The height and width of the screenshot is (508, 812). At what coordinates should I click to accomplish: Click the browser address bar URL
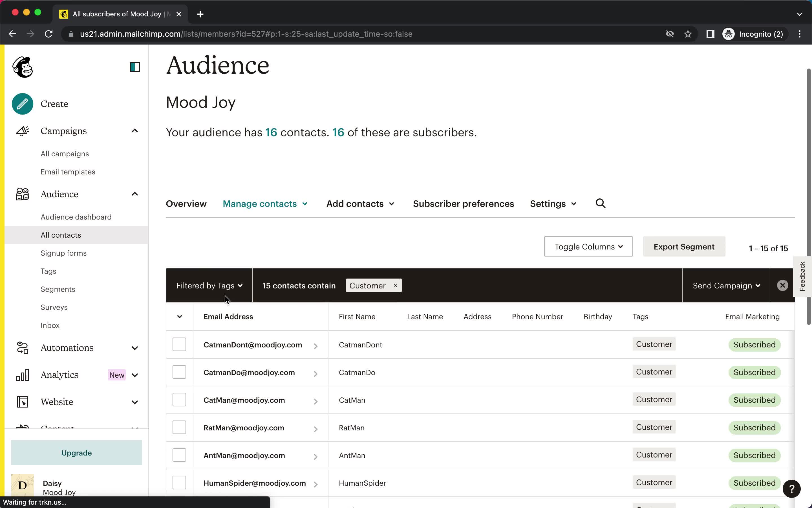(x=246, y=34)
